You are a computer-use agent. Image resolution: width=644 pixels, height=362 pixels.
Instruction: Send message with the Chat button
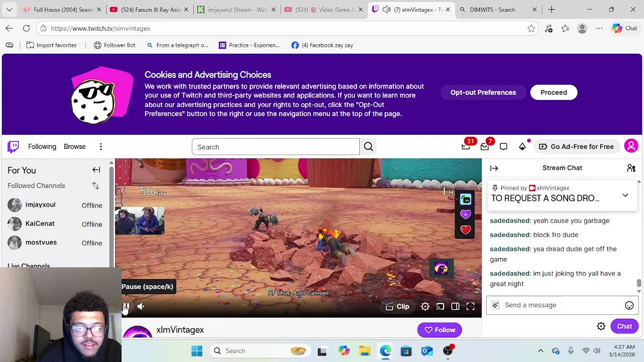coord(624,326)
